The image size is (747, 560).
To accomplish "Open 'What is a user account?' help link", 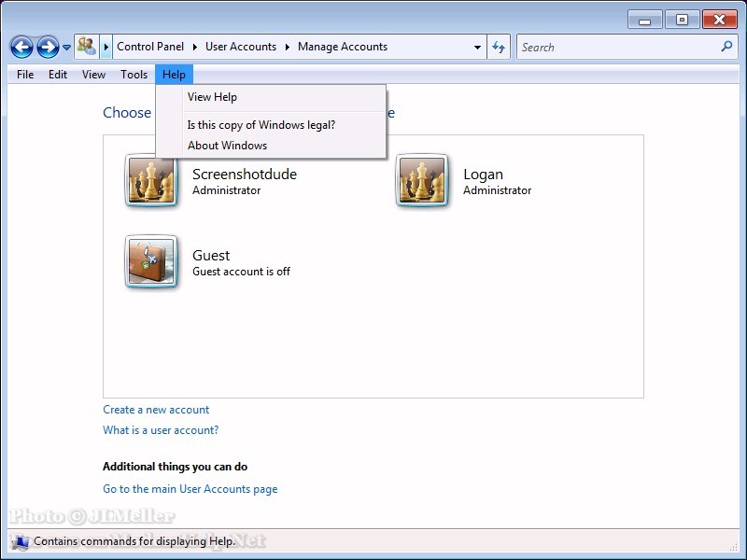I will tap(161, 430).
